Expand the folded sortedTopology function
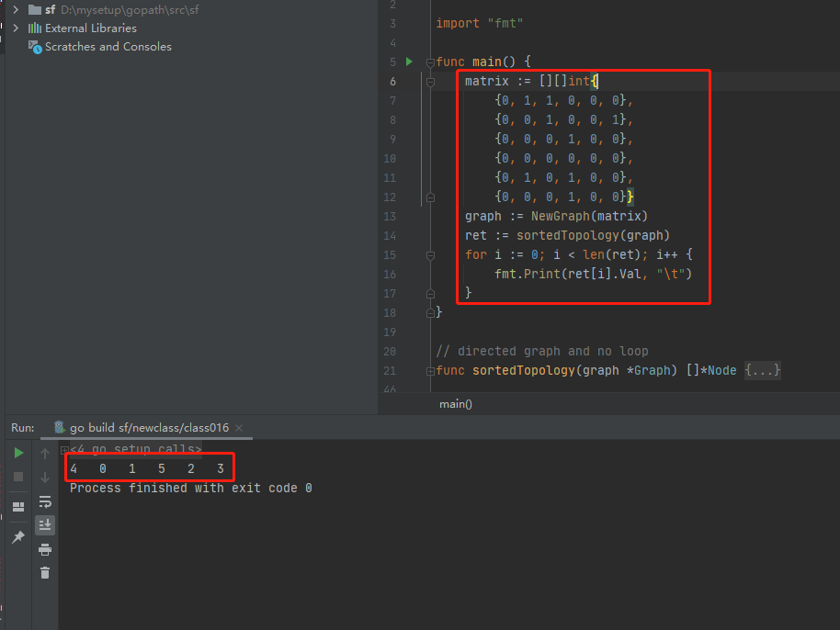 pyautogui.click(x=430, y=371)
